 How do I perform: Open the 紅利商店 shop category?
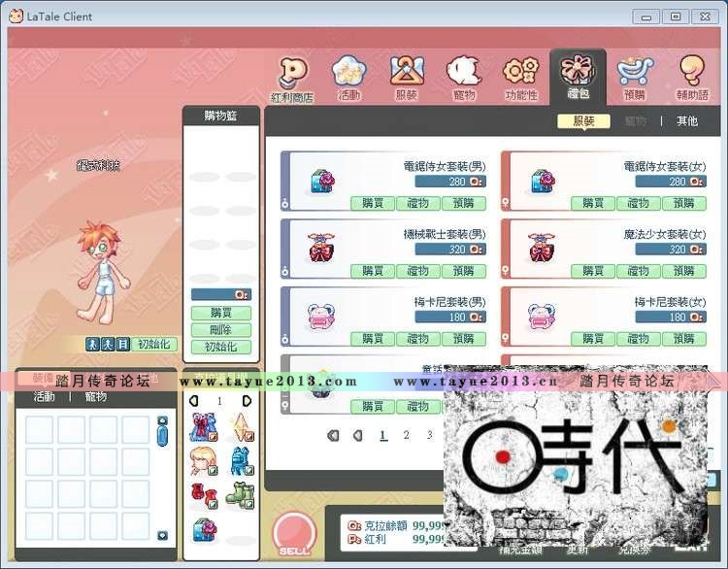[x=292, y=80]
